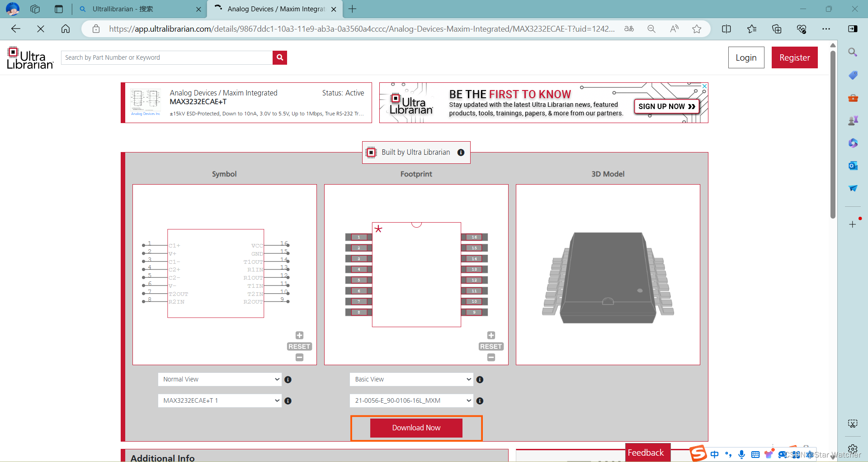Click the 3D Model preview
Image resolution: width=868 pixels, height=462 pixels.
(x=608, y=275)
